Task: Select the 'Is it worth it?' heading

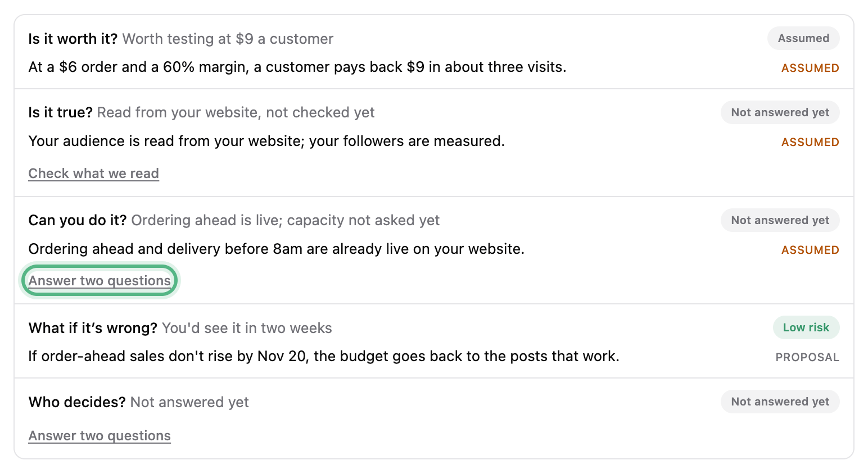Action: (73, 39)
